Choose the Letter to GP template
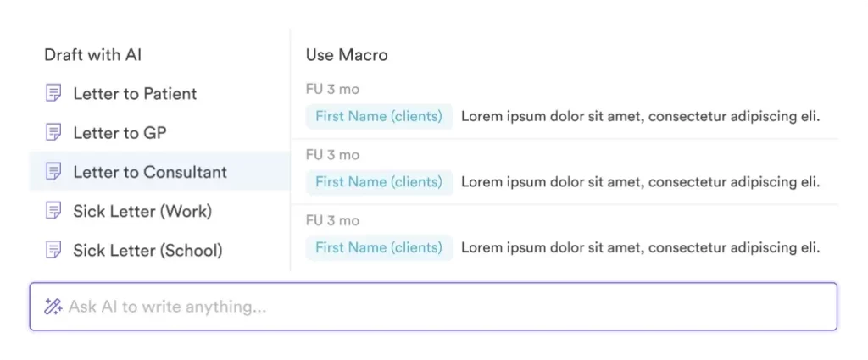The image size is (868, 360). coord(118,132)
